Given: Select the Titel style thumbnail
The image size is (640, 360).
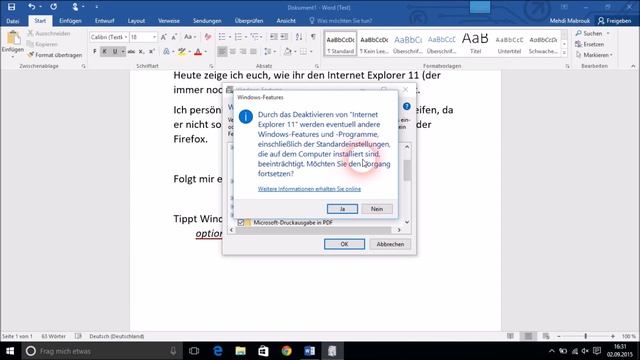Looking at the screenshot, I should point(475,43).
